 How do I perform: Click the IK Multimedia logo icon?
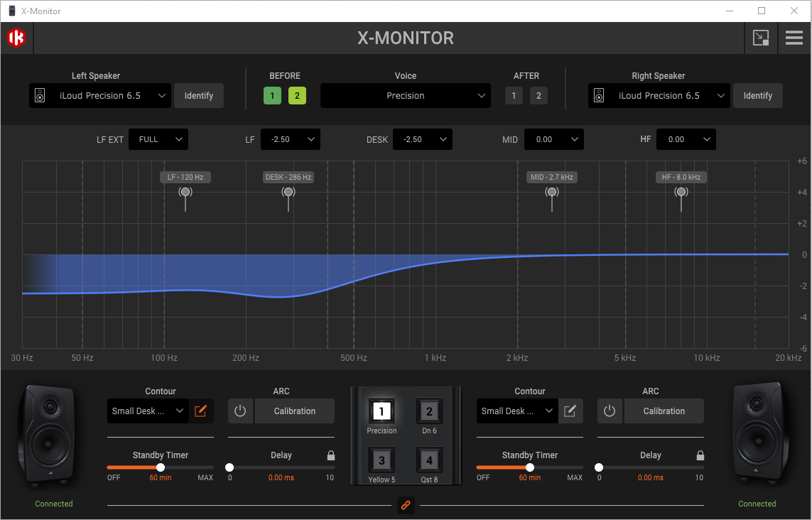click(x=16, y=38)
